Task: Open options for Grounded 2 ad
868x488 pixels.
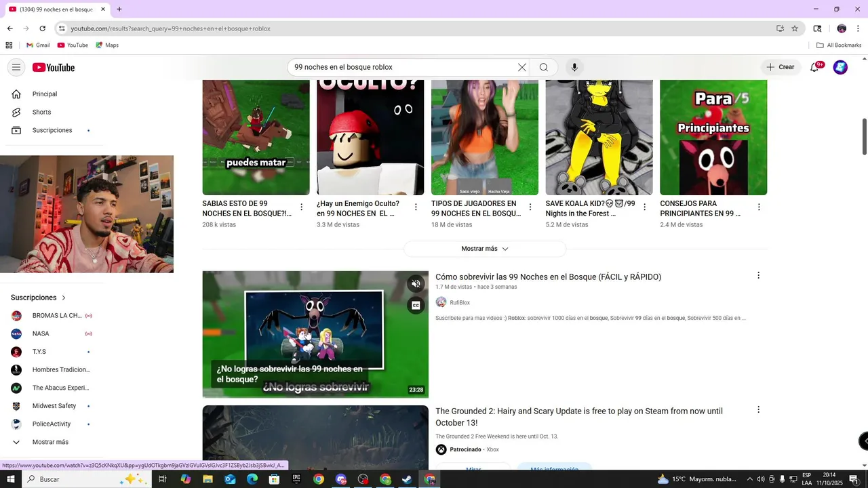Action: (758, 409)
